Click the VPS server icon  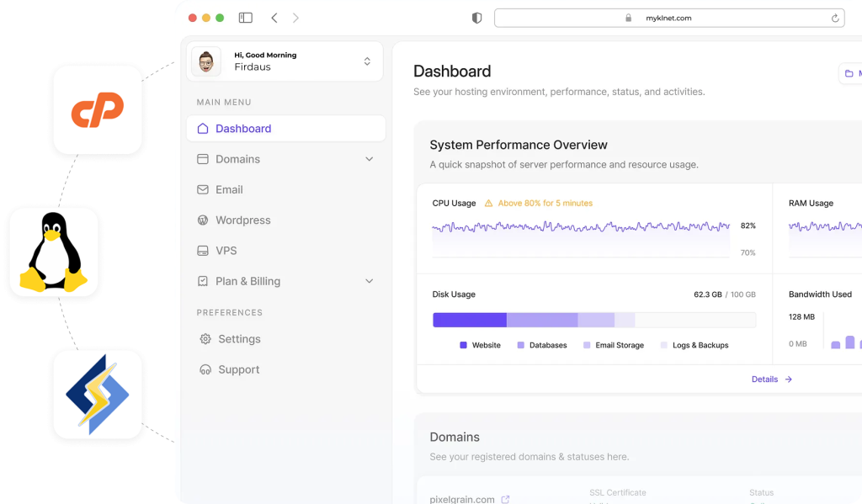click(x=203, y=251)
